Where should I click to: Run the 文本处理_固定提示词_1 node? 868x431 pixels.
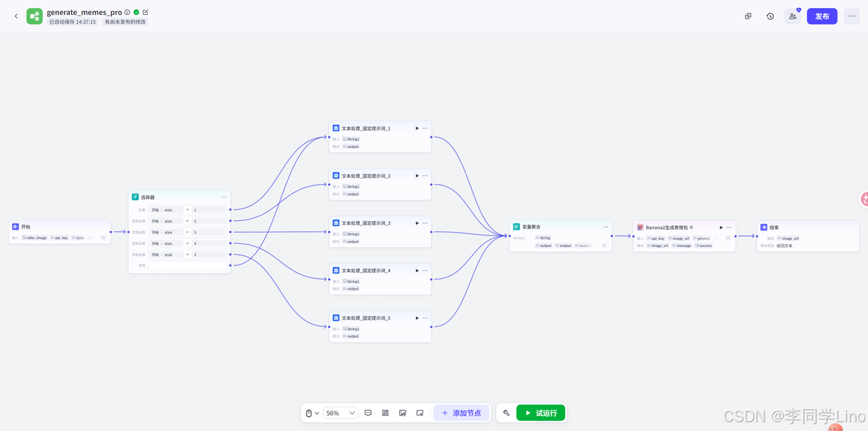417,128
